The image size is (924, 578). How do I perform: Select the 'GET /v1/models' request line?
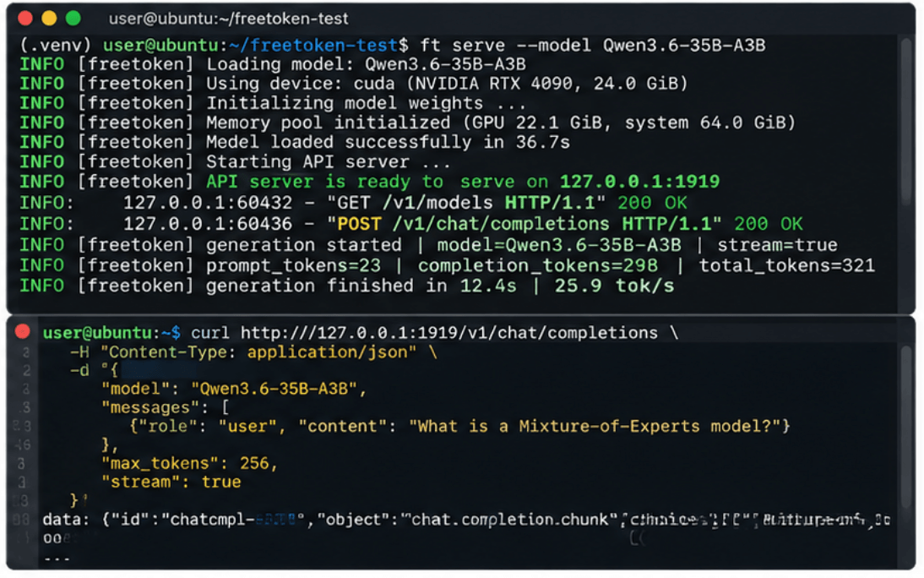pos(354,203)
